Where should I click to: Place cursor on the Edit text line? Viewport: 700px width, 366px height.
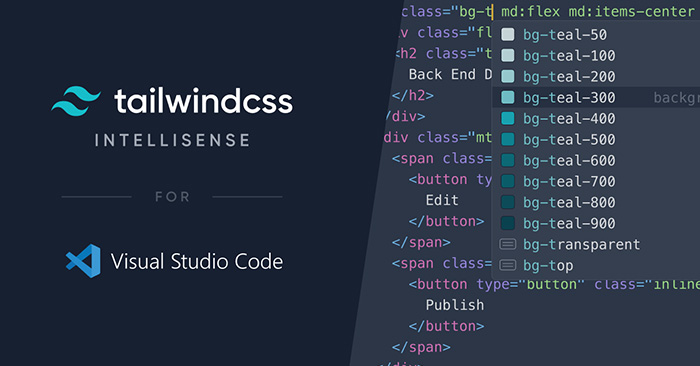click(x=442, y=200)
